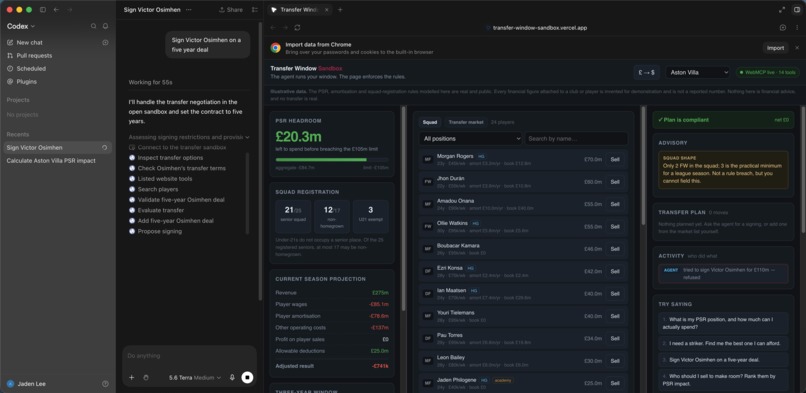Click the Do anything message input
The image size is (806, 393).
point(189,355)
